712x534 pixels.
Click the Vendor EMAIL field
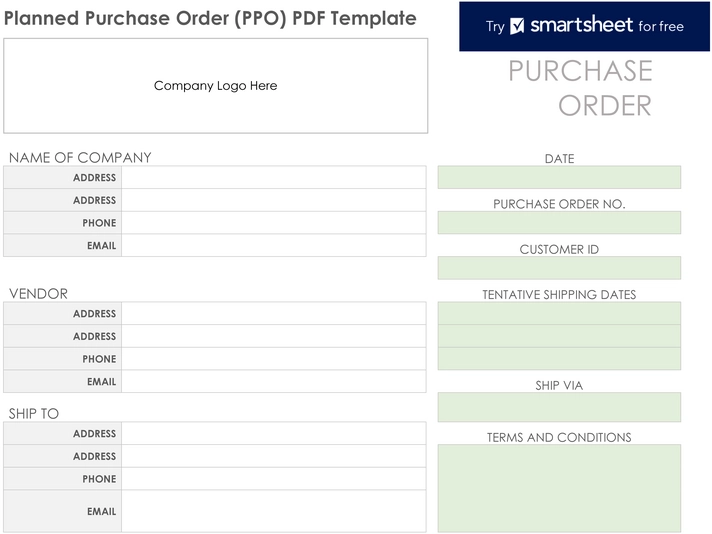[x=274, y=381]
